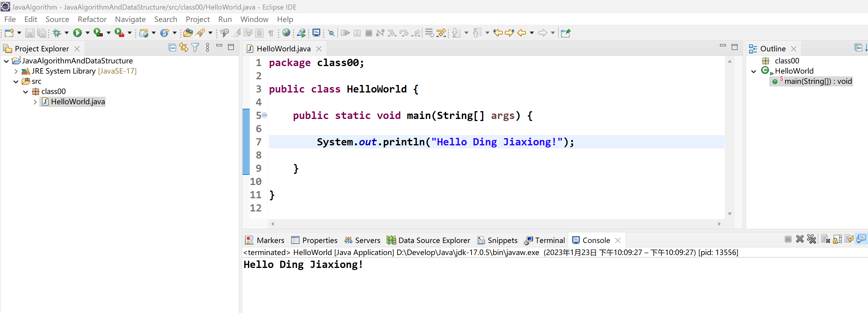Viewport: 868px width, 313px height.
Task: Run the program with green play icon
Action: (x=77, y=33)
